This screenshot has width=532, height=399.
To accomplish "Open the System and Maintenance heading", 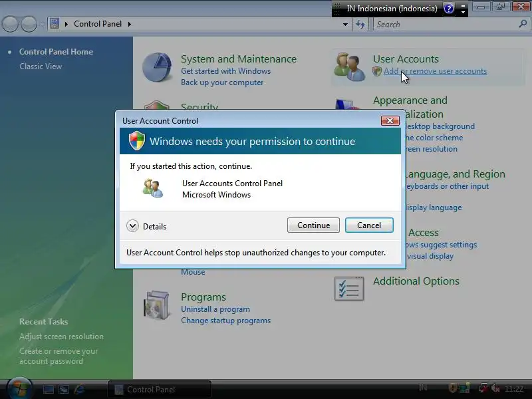I will pos(239,59).
